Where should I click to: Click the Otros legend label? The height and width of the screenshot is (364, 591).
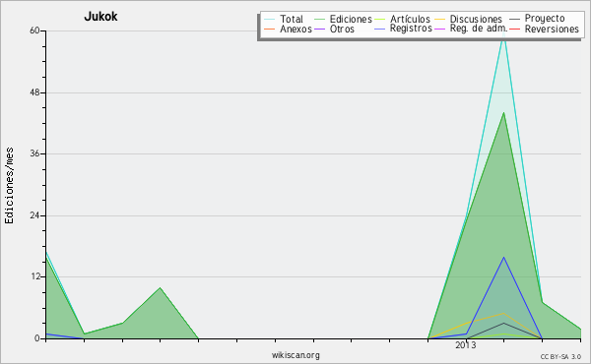(x=342, y=29)
